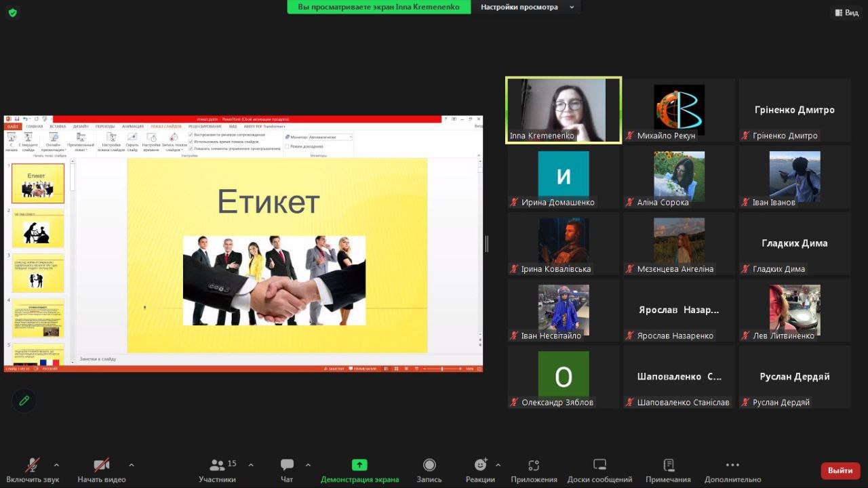Expand video options arrow beside Начать видео
The height and width of the screenshot is (488, 868).
tap(131, 465)
